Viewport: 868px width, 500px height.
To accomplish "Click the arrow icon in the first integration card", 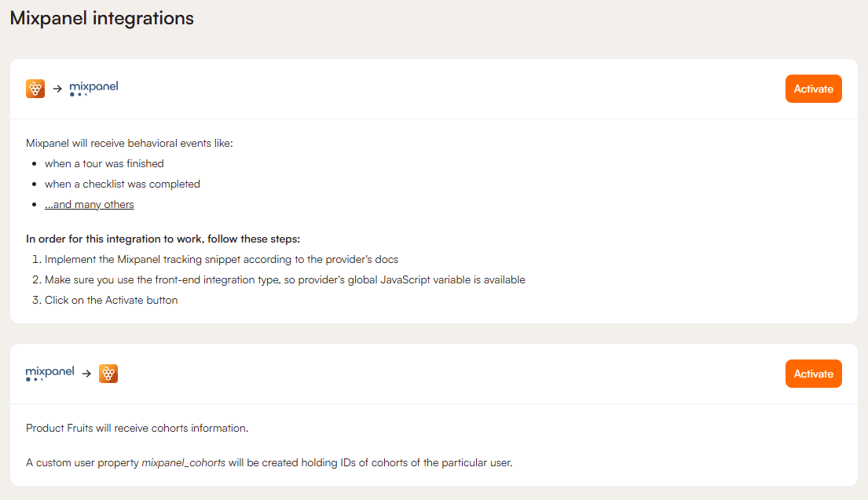I will click(57, 89).
